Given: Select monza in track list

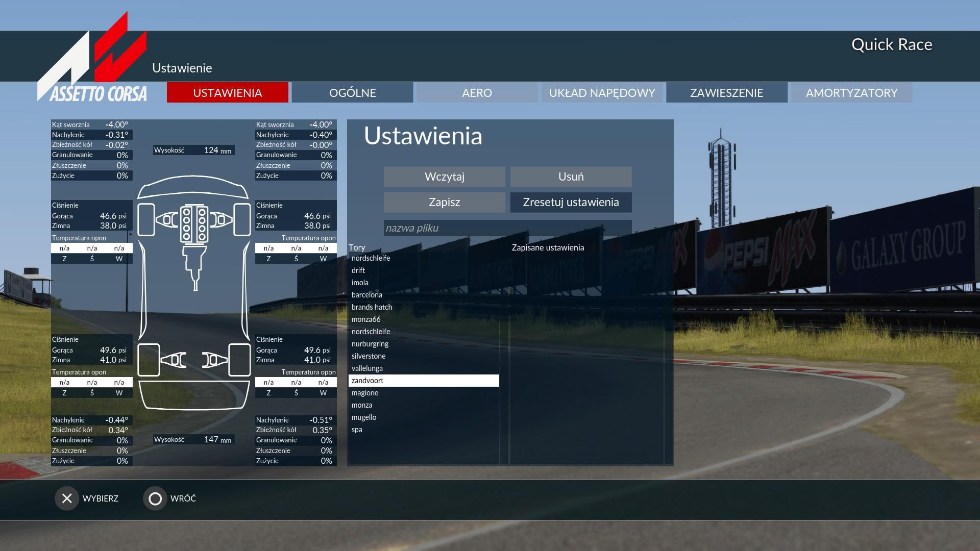Looking at the screenshot, I should 424,405.
